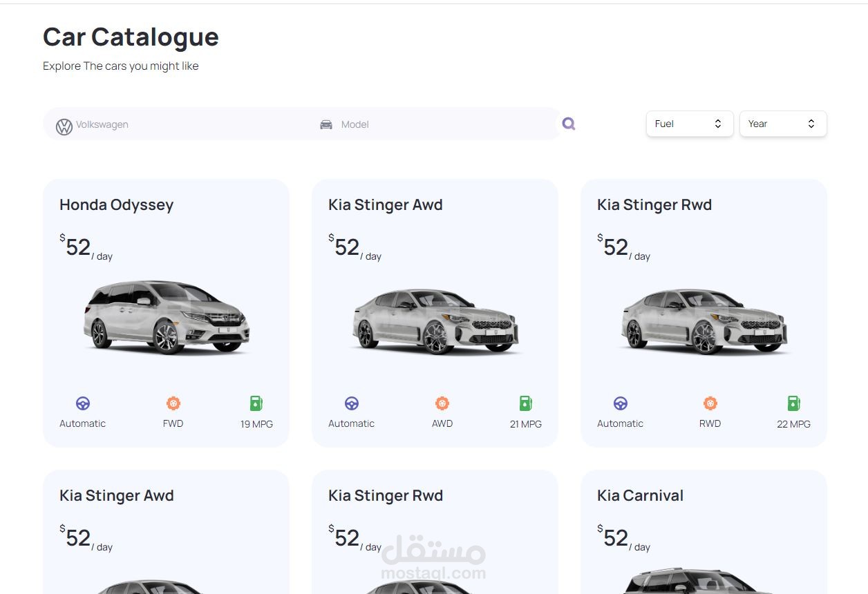The image size is (868, 594).
Task: Click steering wheel icon on Kia Stinger Rwd card
Action: [x=621, y=403]
